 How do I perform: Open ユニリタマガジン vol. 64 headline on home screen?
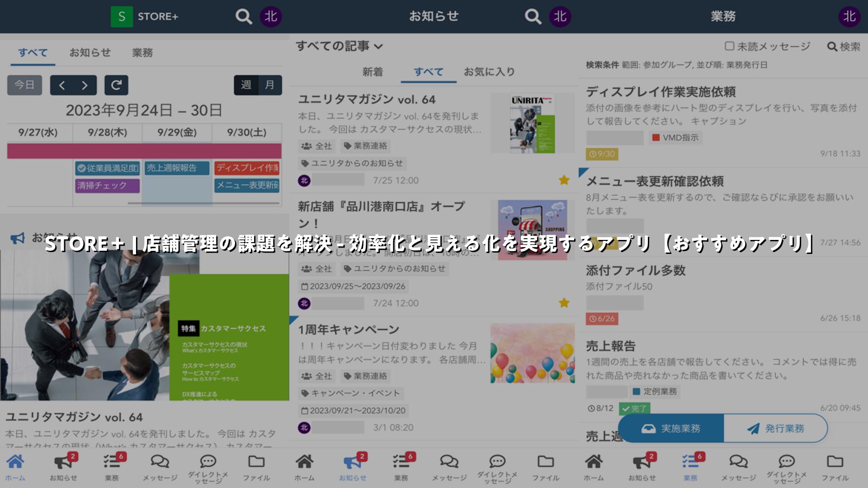click(74, 417)
